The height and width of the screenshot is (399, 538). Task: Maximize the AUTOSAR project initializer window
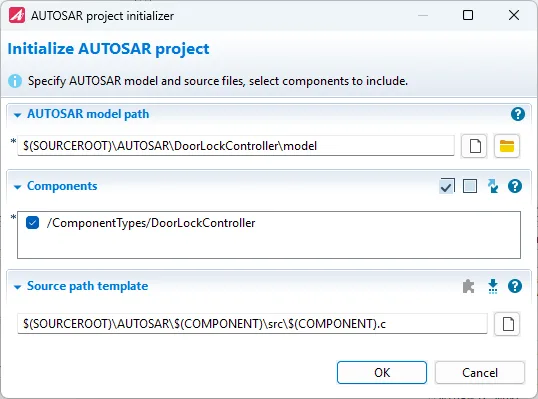tap(468, 15)
